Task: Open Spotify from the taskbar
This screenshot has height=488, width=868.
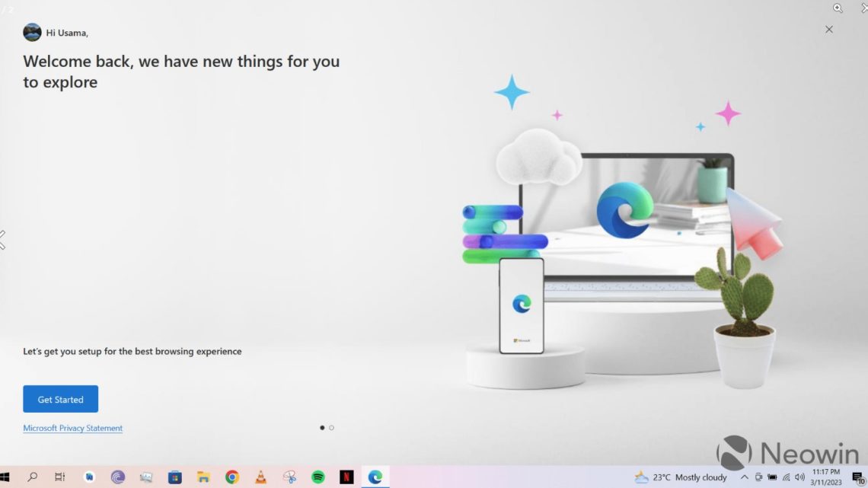Action: pyautogui.click(x=318, y=477)
